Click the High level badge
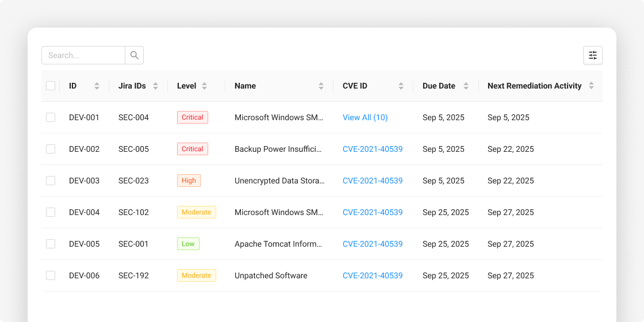 (189, 181)
